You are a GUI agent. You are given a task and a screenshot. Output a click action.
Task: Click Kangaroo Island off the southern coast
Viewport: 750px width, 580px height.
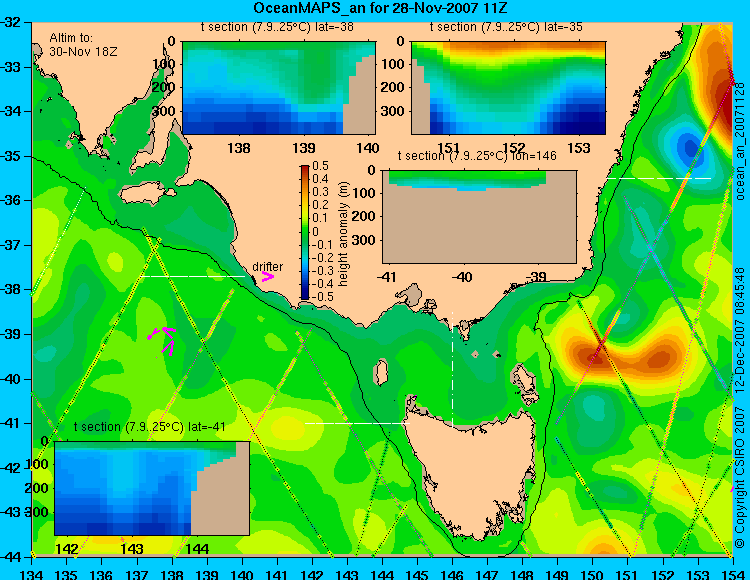146,194
